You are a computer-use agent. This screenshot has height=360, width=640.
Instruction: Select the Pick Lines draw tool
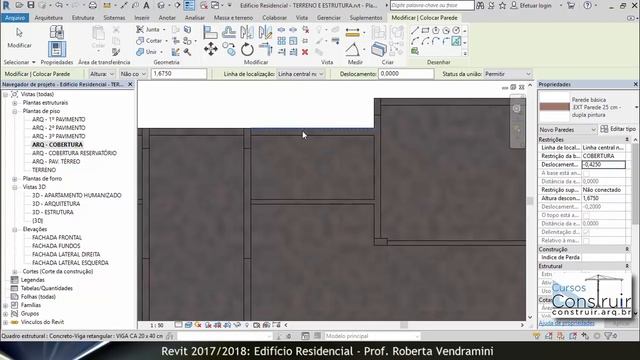[x=456, y=41]
